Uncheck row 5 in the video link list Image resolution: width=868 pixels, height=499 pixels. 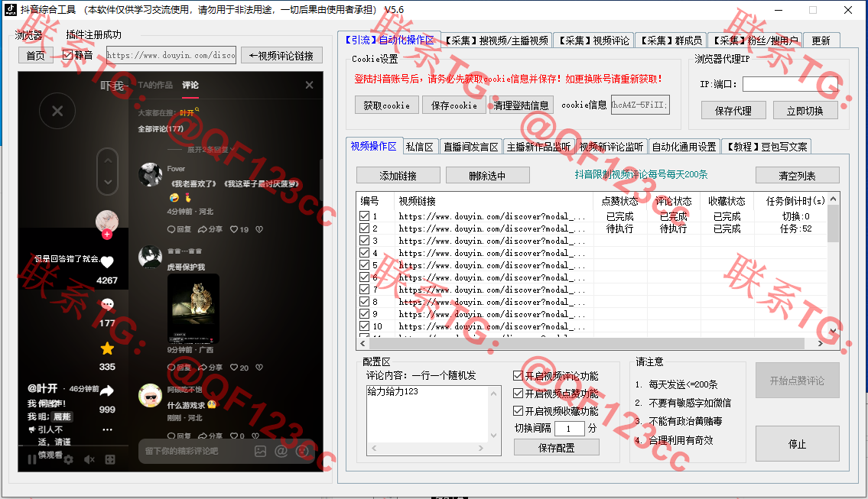point(364,265)
